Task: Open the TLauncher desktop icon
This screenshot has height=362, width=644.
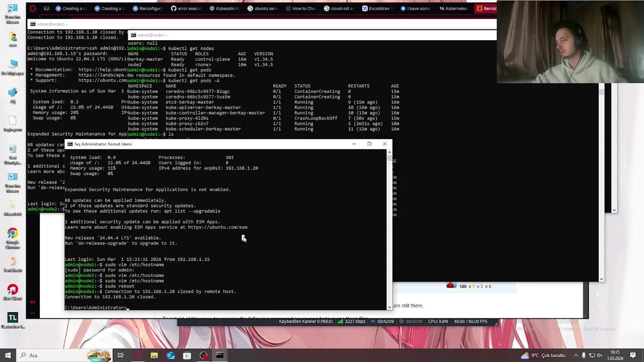Action: pos(13,321)
